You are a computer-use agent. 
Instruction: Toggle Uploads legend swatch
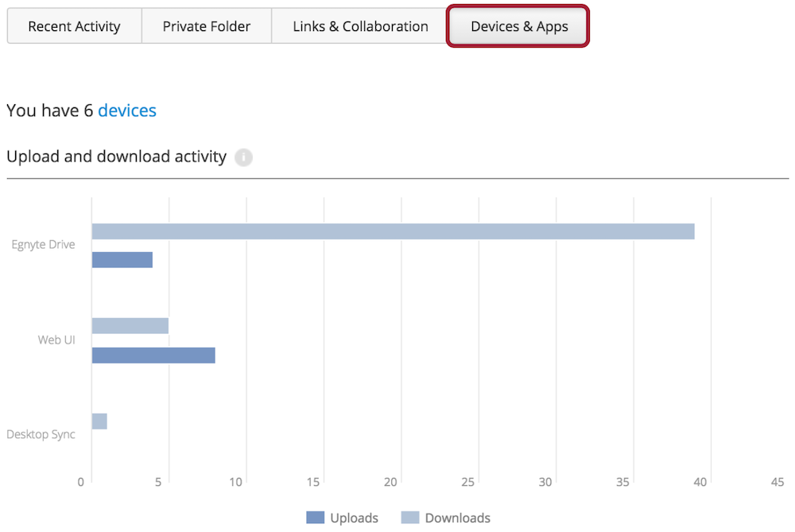pyautogui.click(x=316, y=518)
